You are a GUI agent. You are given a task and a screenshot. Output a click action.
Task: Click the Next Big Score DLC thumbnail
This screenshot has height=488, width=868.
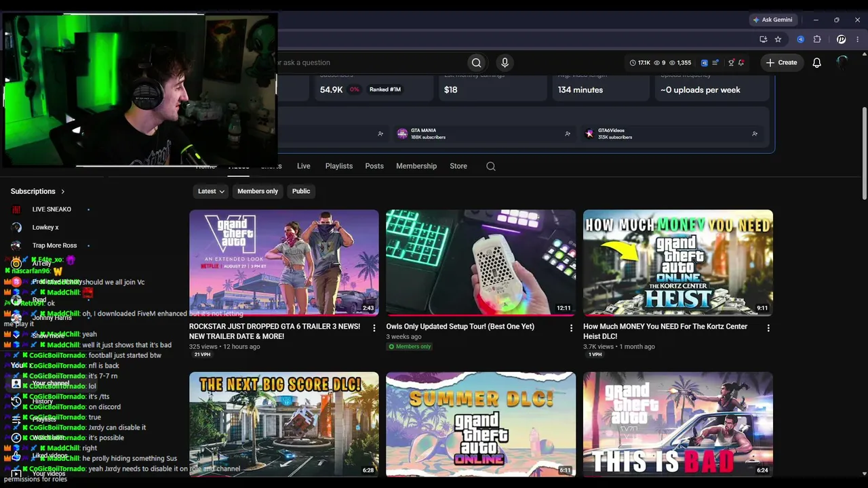[x=284, y=424]
